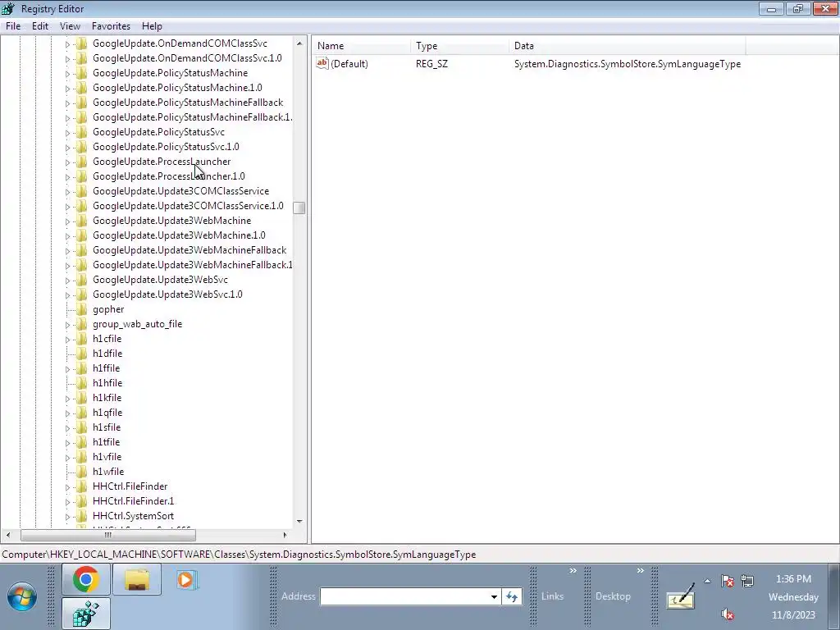Select GoogleUpdate.Update3WebMachineFallback key
Viewport: 840px width, 630px height.
click(189, 250)
